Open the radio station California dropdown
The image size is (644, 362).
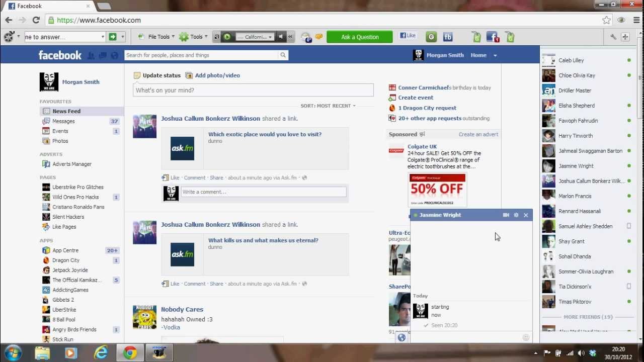click(270, 37)
